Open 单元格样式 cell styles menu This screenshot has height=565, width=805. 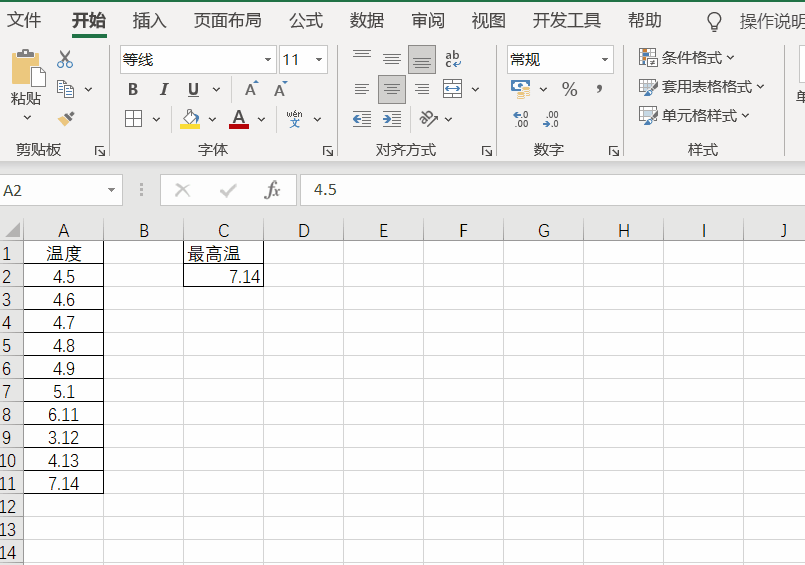click(694, 115)
